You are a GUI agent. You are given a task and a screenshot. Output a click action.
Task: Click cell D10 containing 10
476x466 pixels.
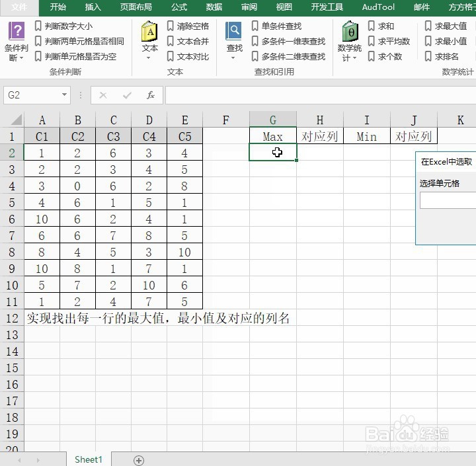coord(149,285)
